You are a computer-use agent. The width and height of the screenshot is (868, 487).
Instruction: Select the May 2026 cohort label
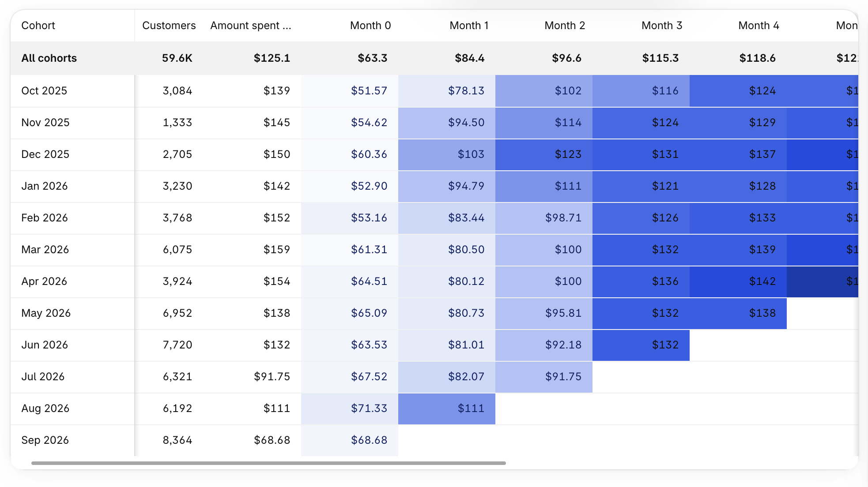click(x=46, y=313)
